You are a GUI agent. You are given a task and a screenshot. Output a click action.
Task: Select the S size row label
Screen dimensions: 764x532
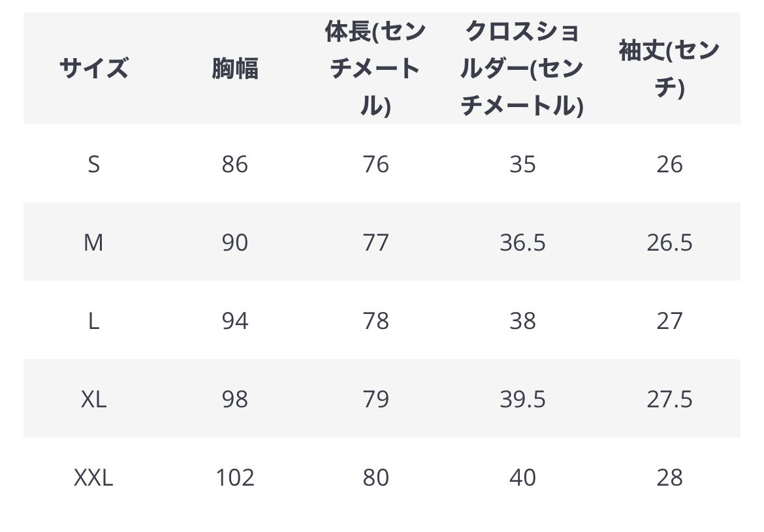click(93, 164)
